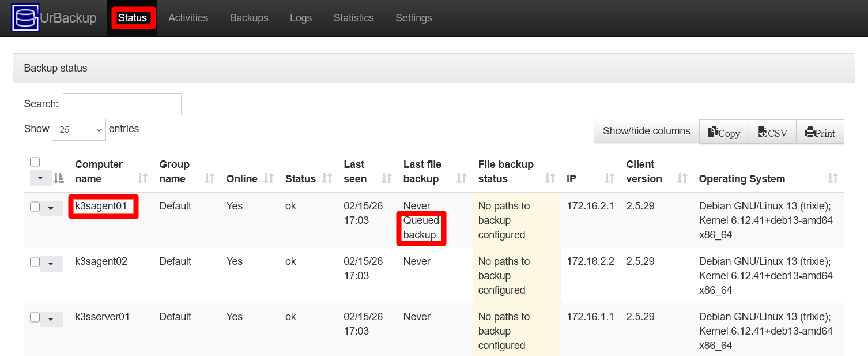Sort the Operating System column

pyautogui.click(x=832, y=178)
